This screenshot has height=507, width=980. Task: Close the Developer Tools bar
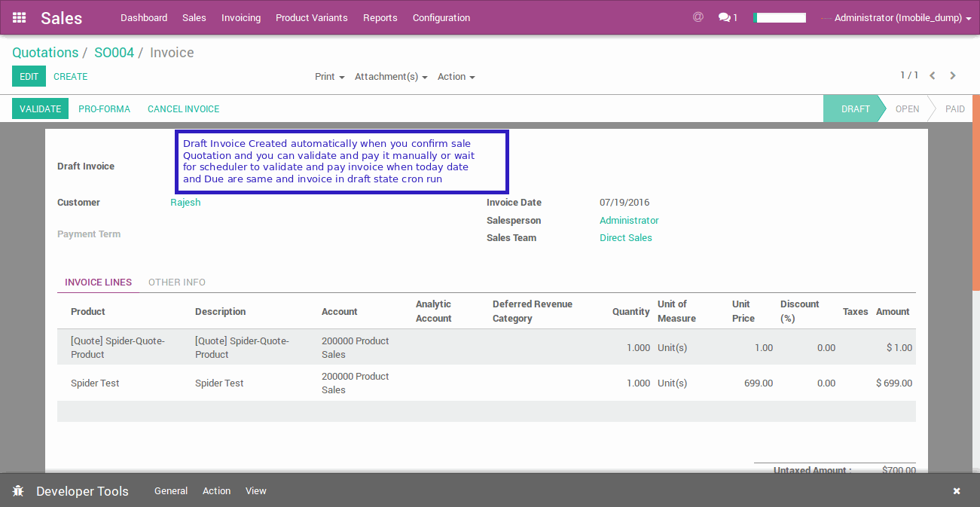[x=956, y=491]
